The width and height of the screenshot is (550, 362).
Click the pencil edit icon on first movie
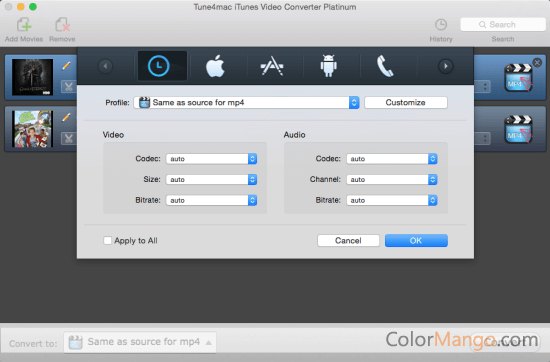(x=66, y=66)
